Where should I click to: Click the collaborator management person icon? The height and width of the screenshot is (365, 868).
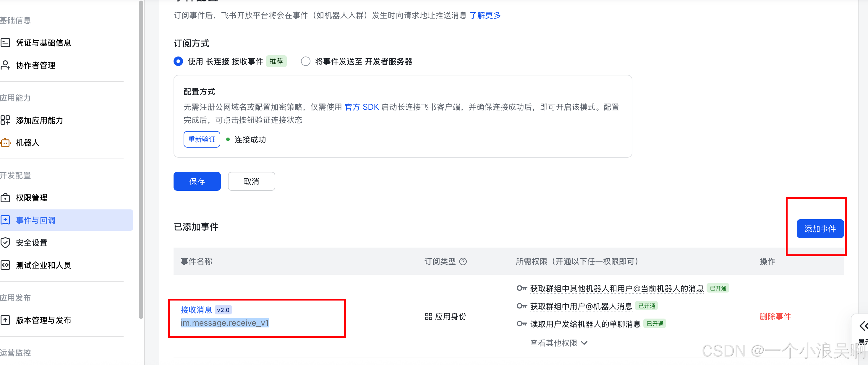tap(5, 65)
